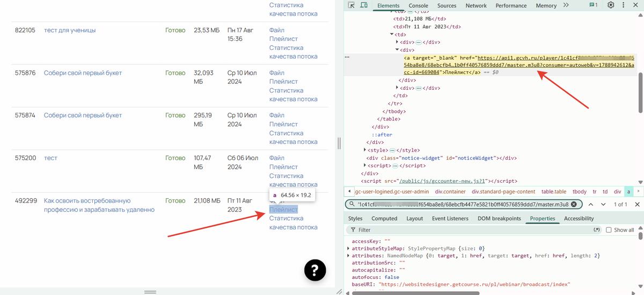Open 'Как освоить востребованную профессию' title link

click(x=99, y=205)
